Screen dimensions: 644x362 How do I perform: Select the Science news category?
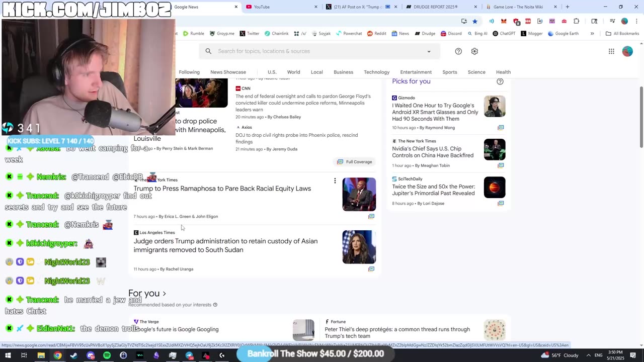click(x=476, y=72)
